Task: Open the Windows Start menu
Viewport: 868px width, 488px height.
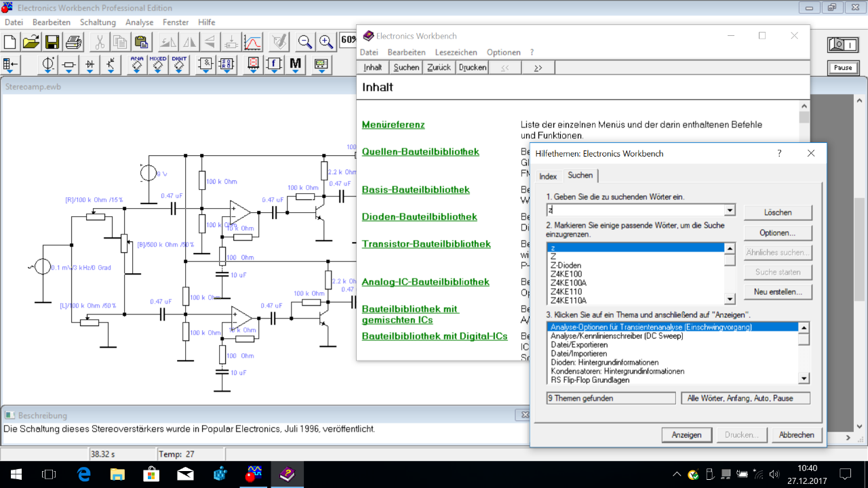Action: pos(16,474)
